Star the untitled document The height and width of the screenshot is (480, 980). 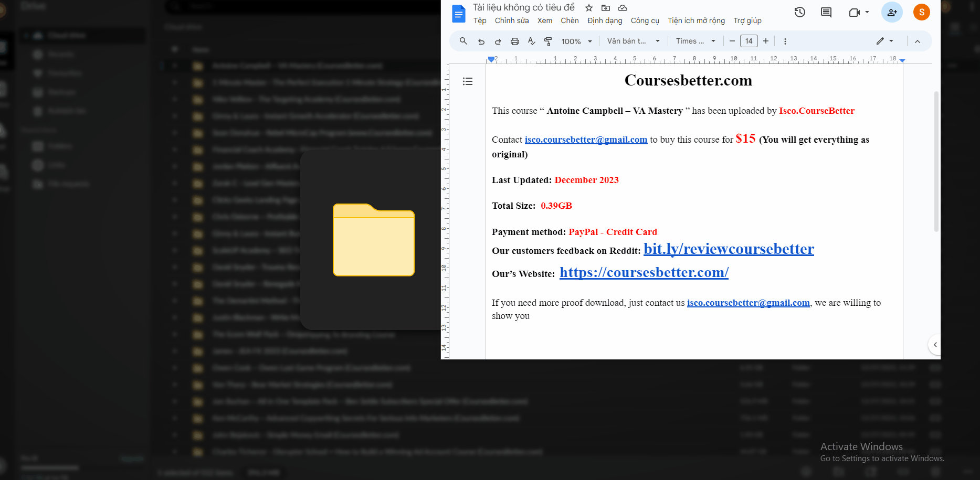pyautogui.click(x=589, y=8)
